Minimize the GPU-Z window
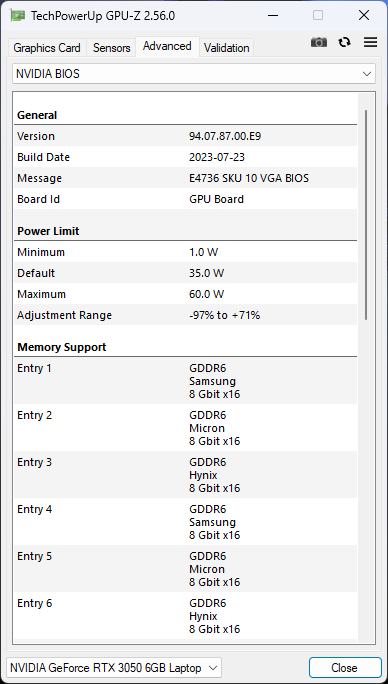This screenshot has width=388, height=684. [x=273, y=16]
